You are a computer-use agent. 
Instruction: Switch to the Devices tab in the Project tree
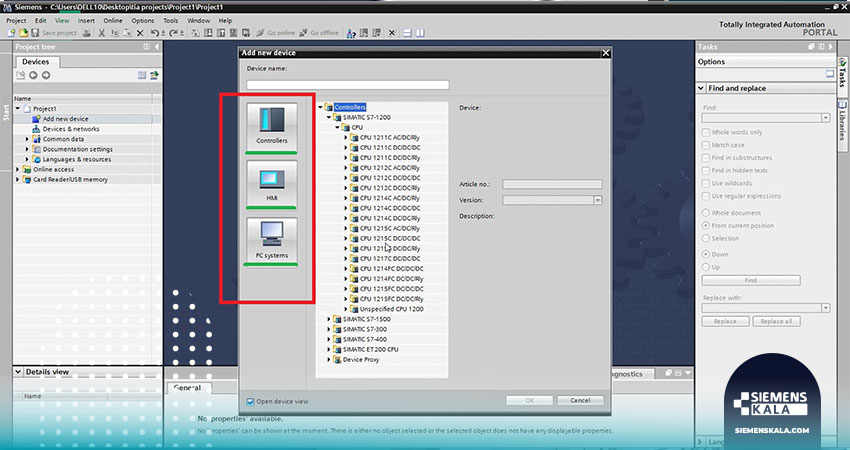click(x=36, y=62)
